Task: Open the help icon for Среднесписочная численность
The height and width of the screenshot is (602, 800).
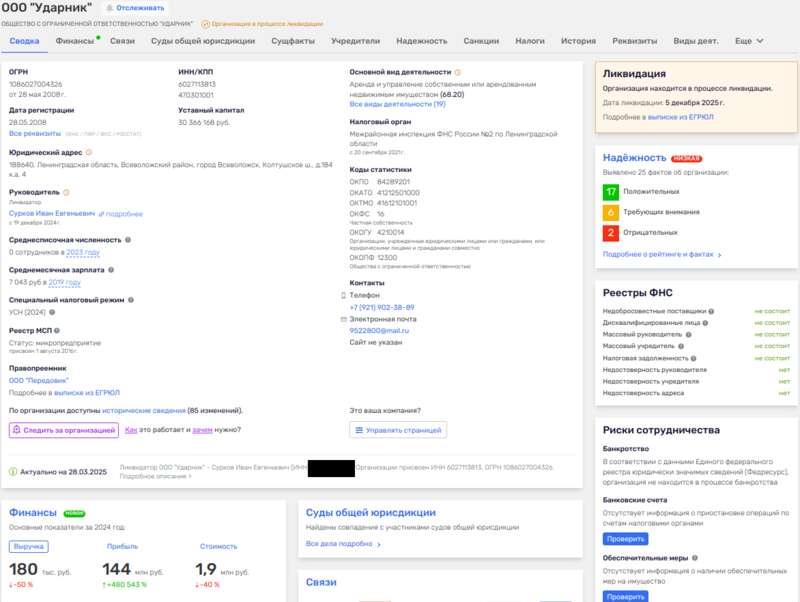Action: 128,240
